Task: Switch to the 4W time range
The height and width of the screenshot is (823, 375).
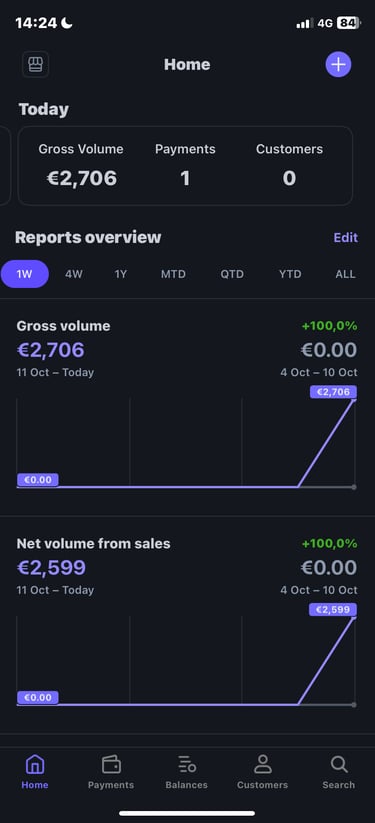Action: pyautogui.click(x=74, y=274)
